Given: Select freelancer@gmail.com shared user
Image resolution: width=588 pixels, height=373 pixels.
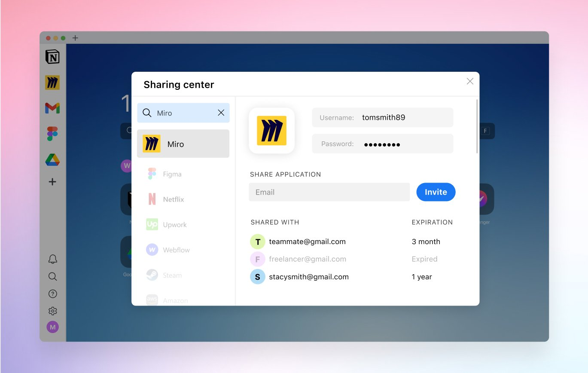Looking at the screenshot, I should coord(308,259).
